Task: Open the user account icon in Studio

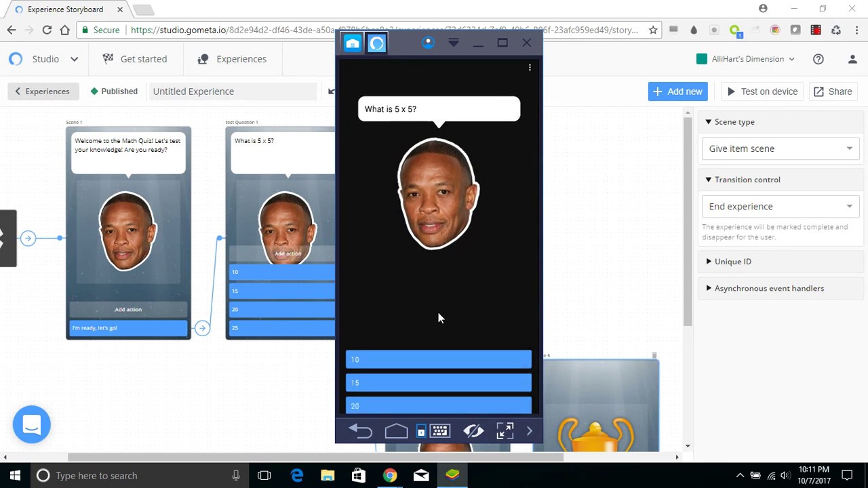Action: 852,59
